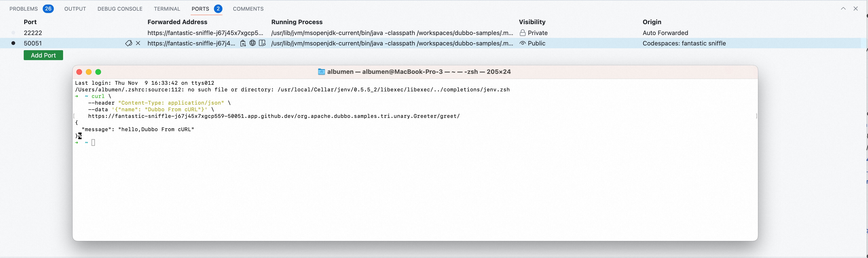Switch to DEBUG CONSOLE tab
Image resolution: width=868 pixels, height=258 pixels.
click(x=120, y=9)
